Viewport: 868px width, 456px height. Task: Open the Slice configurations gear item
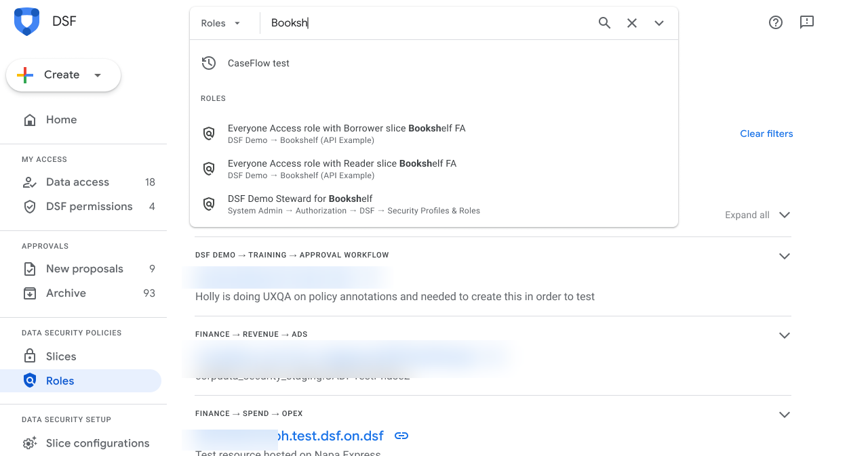click(x=97, y=443)
